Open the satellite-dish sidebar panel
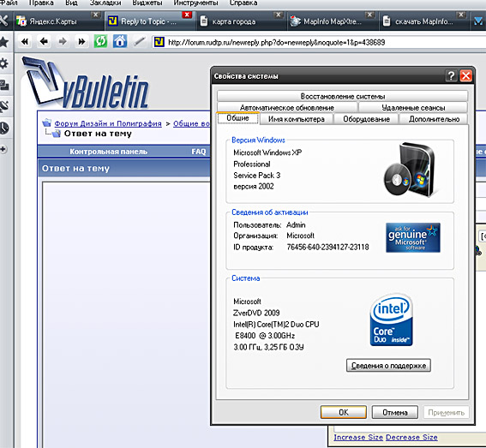 point(4,106)
